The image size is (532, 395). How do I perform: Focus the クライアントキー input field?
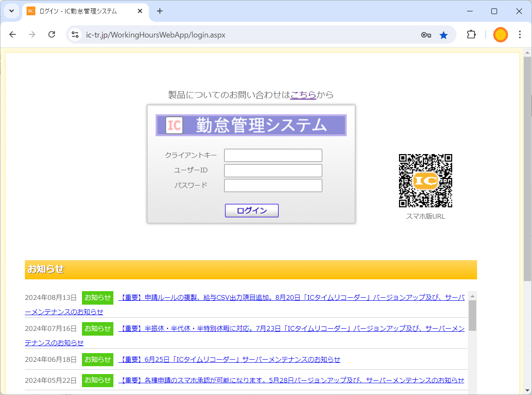[273, 155]
